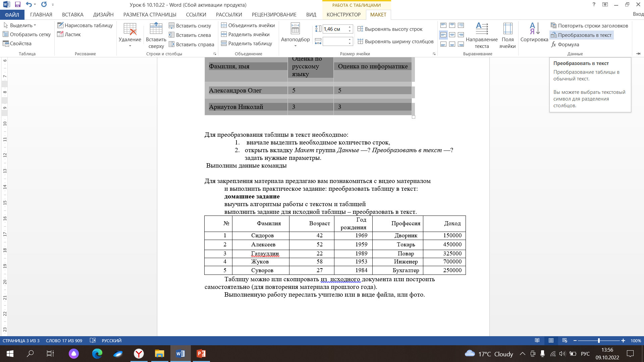This screenshot has height=362, width=644.
Task: Insert row below (Вставить снизу)
Action: point(190,25)
